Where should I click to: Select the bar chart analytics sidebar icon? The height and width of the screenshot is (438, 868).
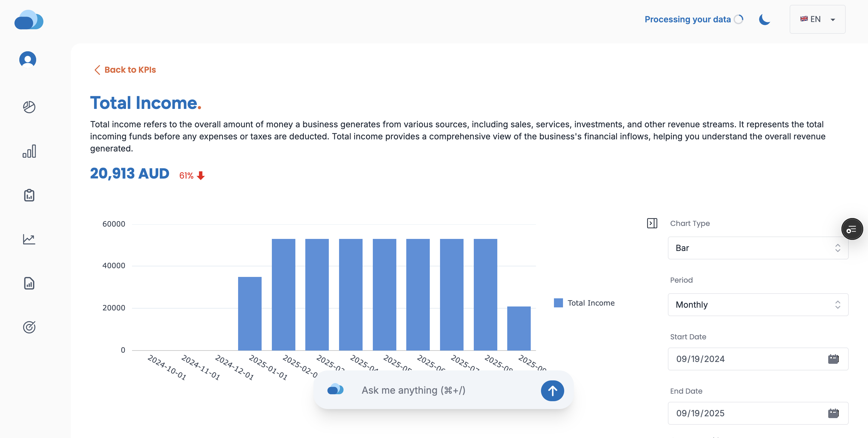click(x=29, y=151)
